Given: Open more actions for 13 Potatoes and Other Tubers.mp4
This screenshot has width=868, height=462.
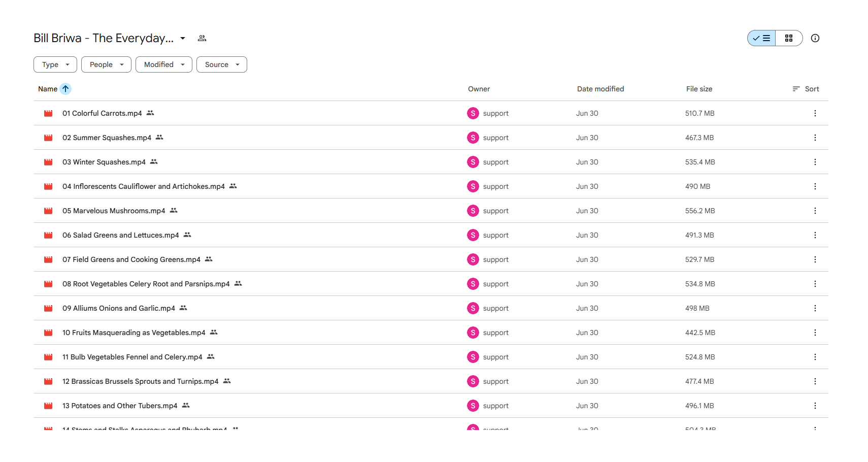Looking at the screenshot, I should 815,406.
